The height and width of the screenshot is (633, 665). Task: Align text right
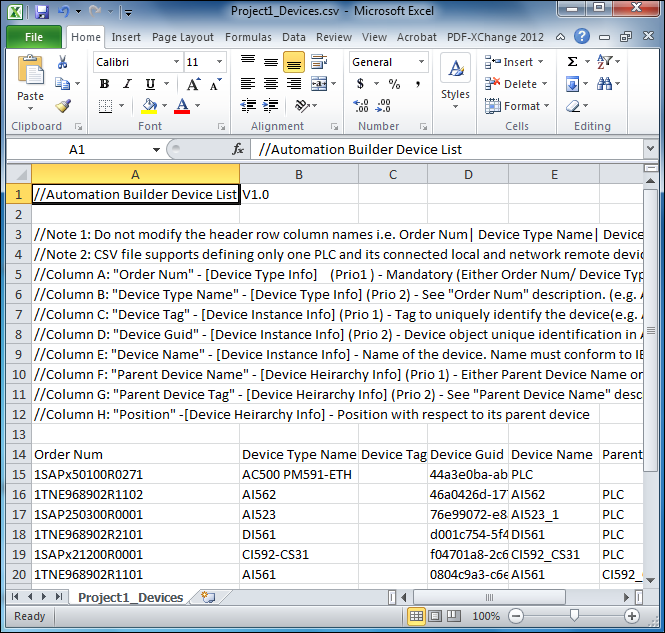coord(293,84)
